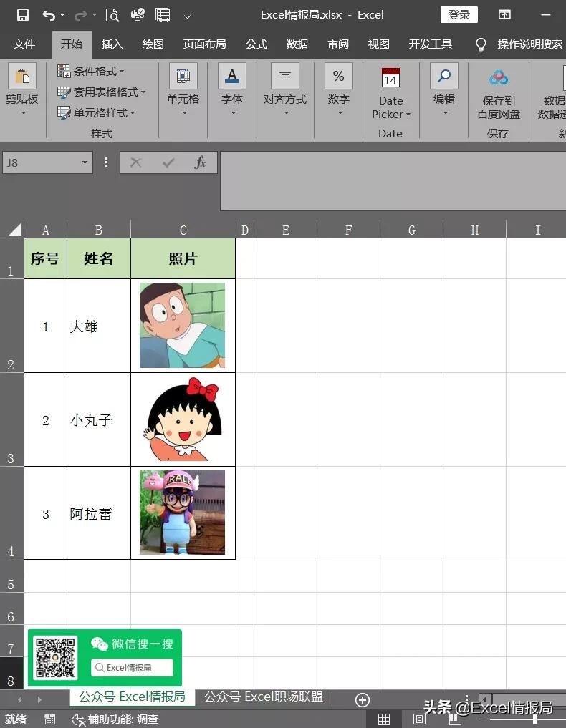Click the table grid icon in quick access toolbar
Viewport: 566px width, 728px height.
(x=163, y=15)
